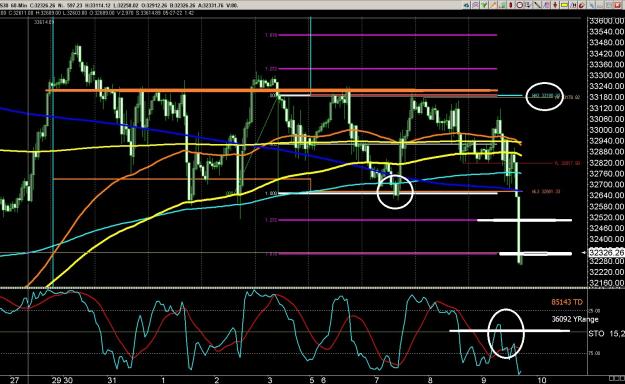Click the 33360.00 price axis label
Image resolution: width=625 pixels, height=384 pixels.
(x=606, y=65)
